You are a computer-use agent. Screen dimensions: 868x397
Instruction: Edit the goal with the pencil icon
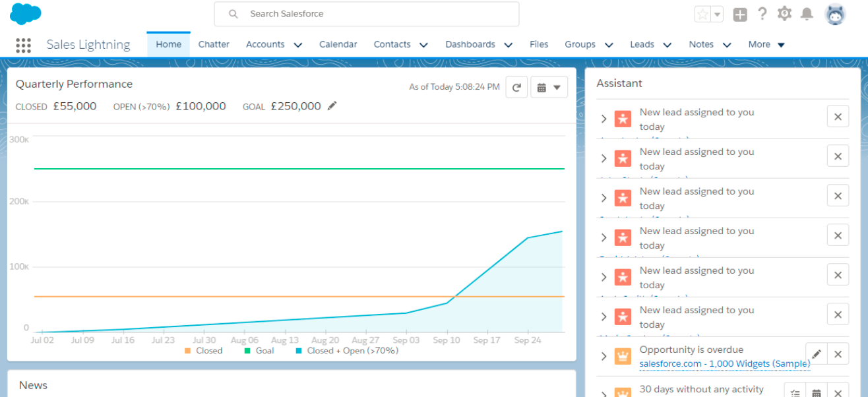332,106
